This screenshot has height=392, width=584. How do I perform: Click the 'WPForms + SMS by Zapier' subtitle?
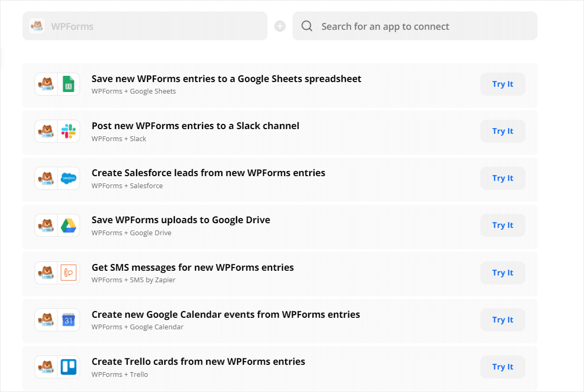(133, 280)
